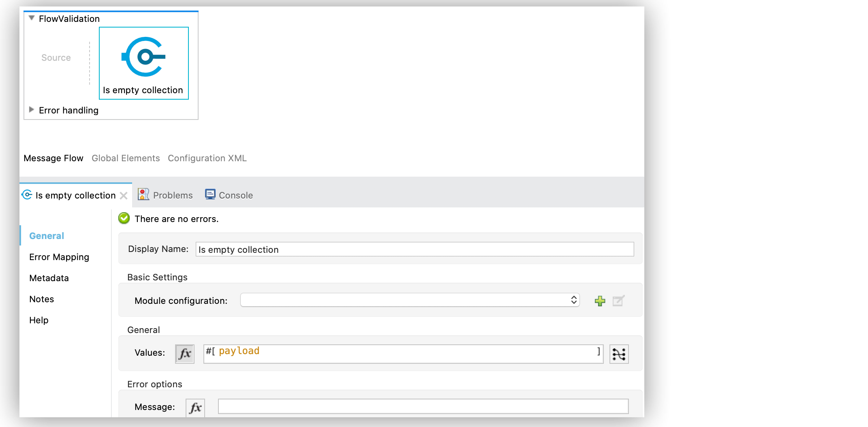Open the expression map icon beside Values
868x427 pixels.
point(619,354)
